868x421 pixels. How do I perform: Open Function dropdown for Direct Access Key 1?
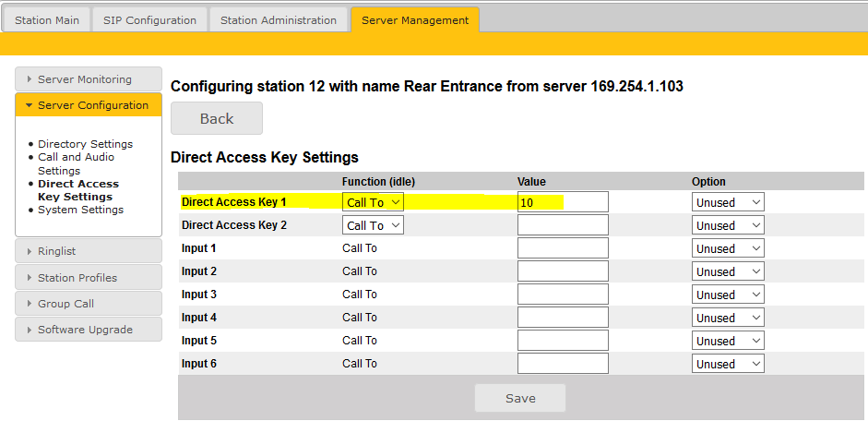pos(373,202)
